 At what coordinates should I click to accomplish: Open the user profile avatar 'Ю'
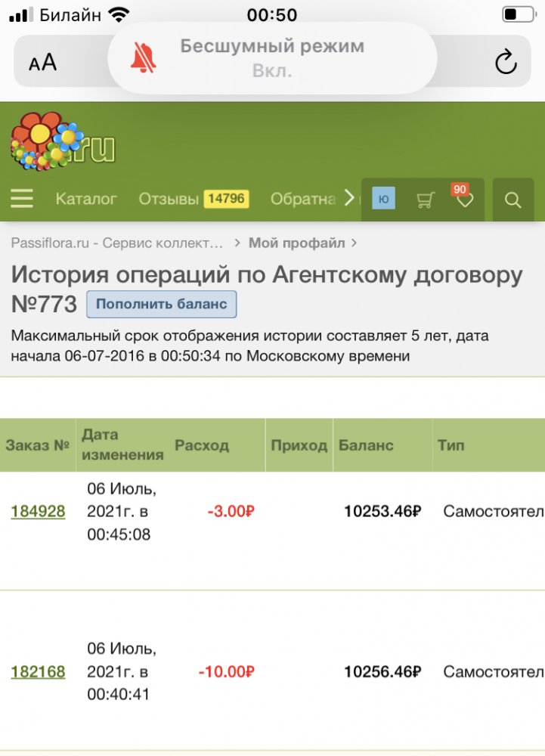coord(383,200)
